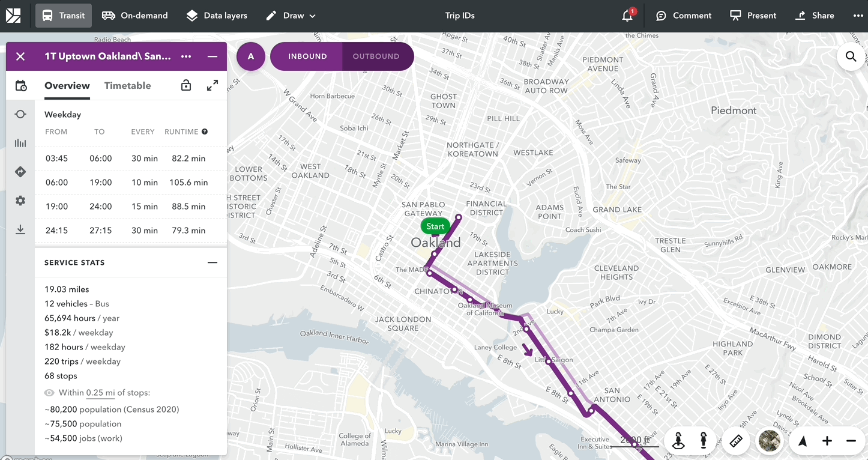Collapse the Service Stats section
This screenshot has width=868, height=460.
[x=212, y=262]
